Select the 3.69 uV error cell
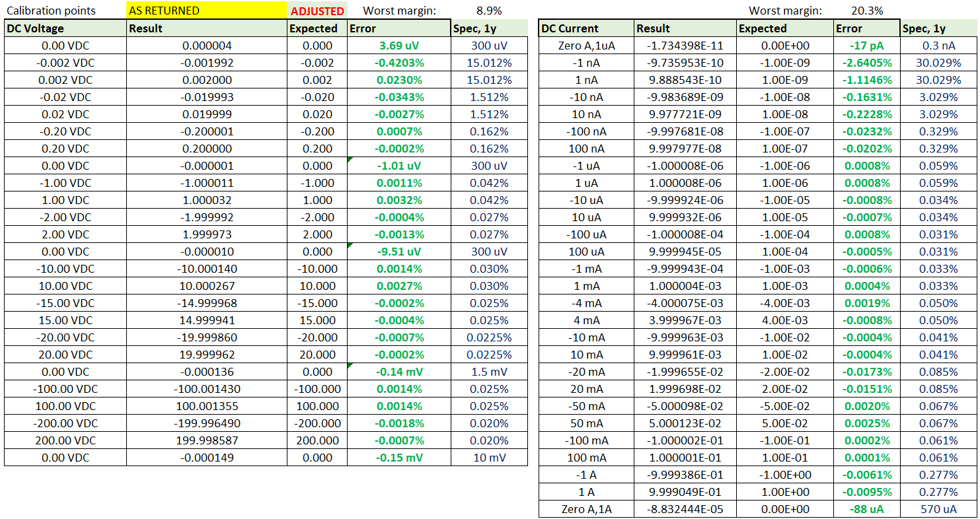980x519 pixels. (x=399, y=46)
